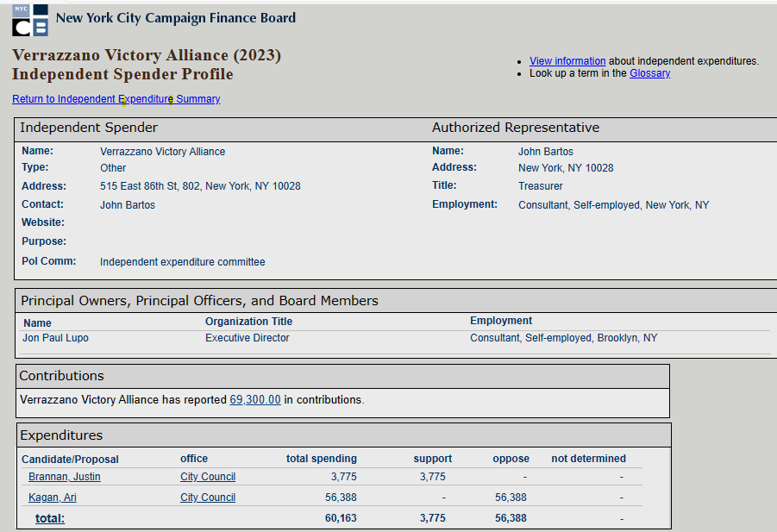Click Consultant, Self-employed, Brooklyn, NY cell
The height and width of the screenshot is (532, 777).
coord(563,338)
